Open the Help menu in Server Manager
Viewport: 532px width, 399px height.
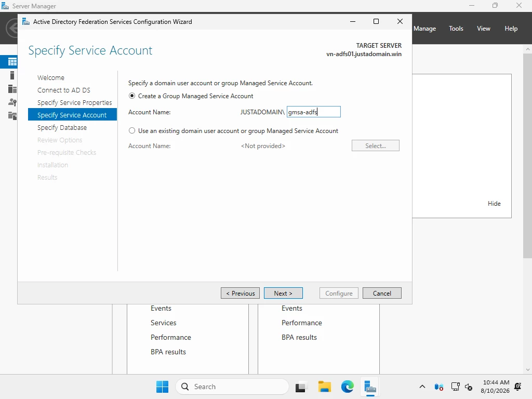coord(511,29)
